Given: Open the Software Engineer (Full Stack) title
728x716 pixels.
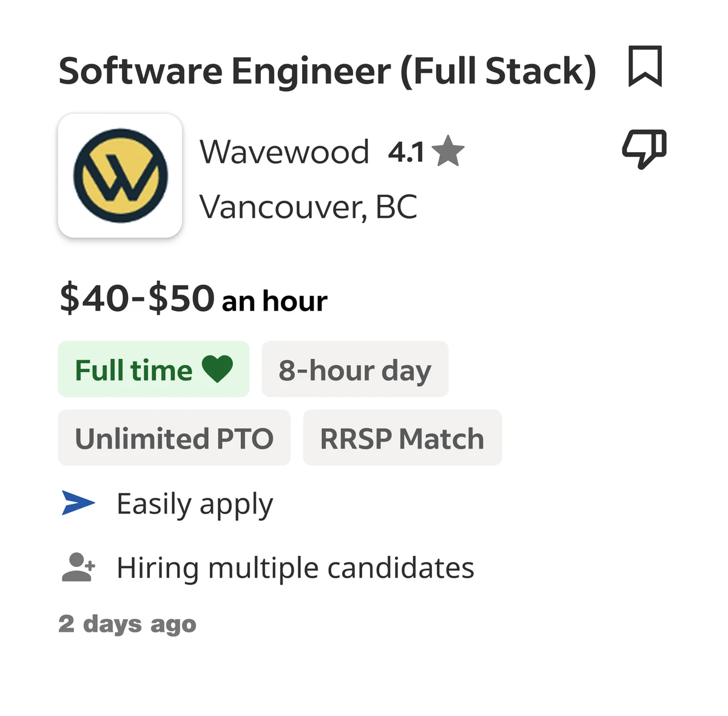Looking at the screenshot, I should (x=328, y=72).
